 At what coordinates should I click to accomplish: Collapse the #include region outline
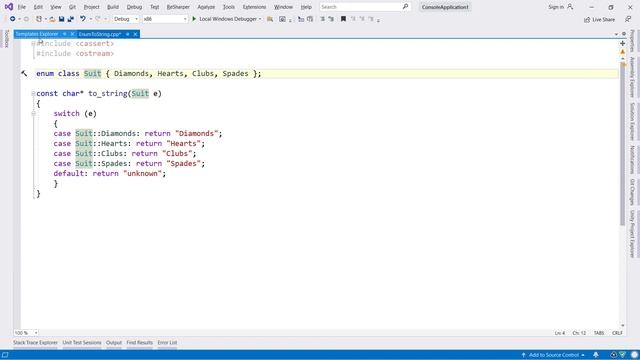click(33, 43)
